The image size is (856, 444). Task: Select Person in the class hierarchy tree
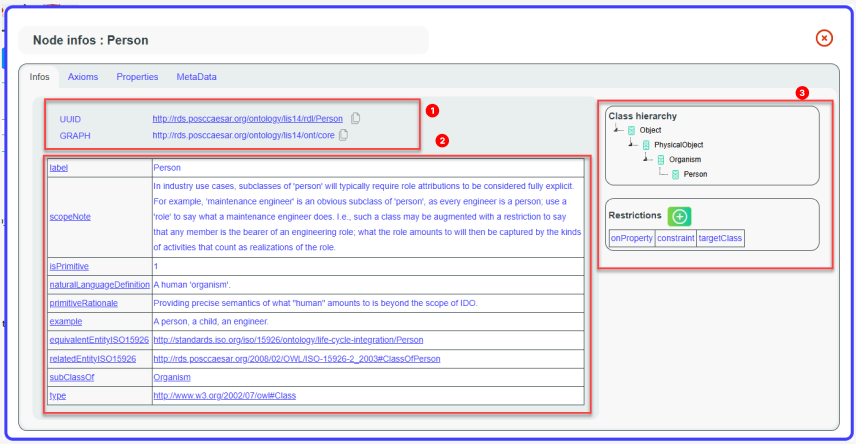point(695,175)
